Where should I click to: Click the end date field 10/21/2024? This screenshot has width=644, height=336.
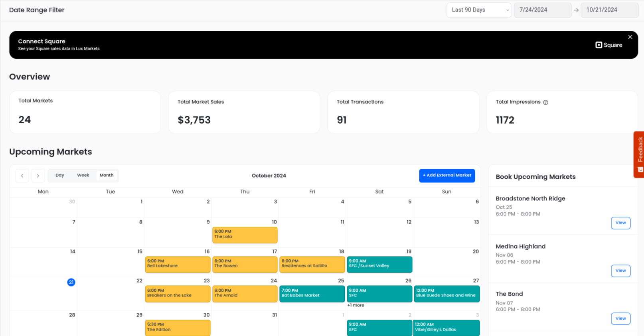click(x=609, y=10)
